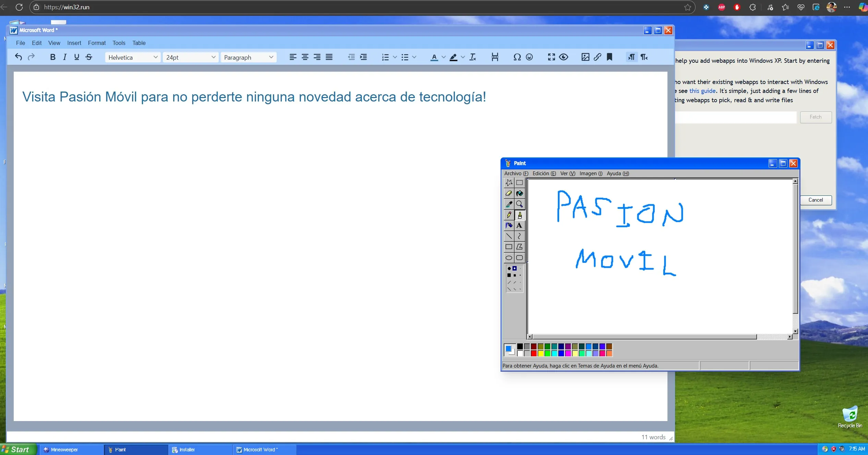The image size is (868, 455).
Task: Select the Eraser tool in Paint
Action: pyautogui.click(x=509, y=193)
